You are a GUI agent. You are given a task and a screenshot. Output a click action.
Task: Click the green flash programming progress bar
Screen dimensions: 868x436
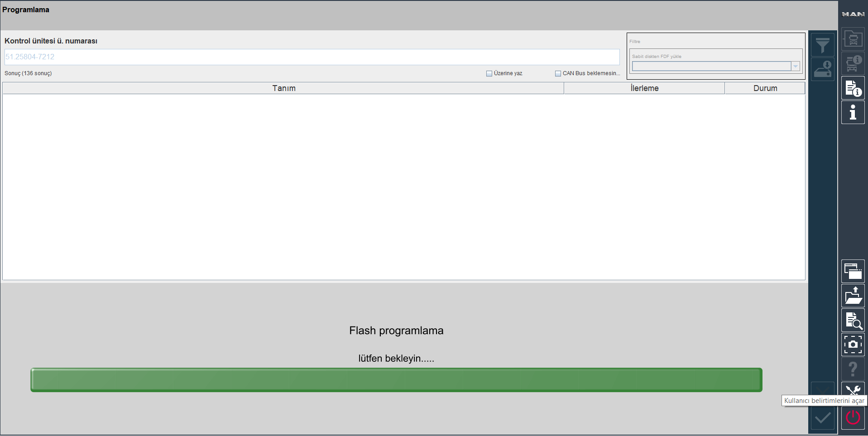pos(396,380)
